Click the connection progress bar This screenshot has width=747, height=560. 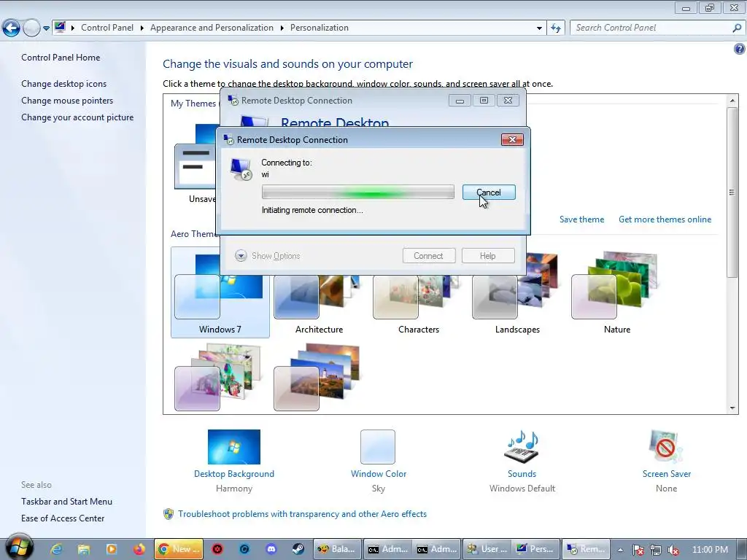pyautogui.click(x=357, y=192)
